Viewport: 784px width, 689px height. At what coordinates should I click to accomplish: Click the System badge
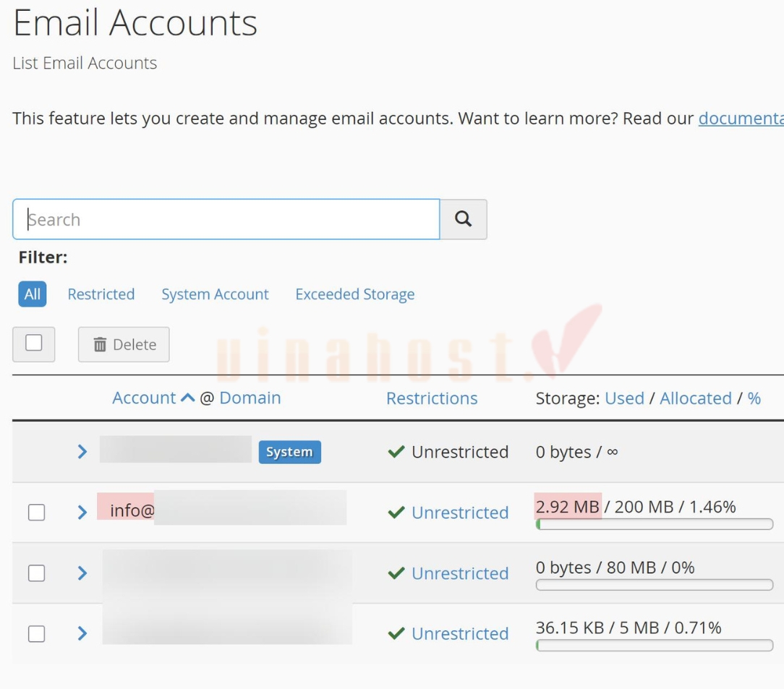pos(289,452)
